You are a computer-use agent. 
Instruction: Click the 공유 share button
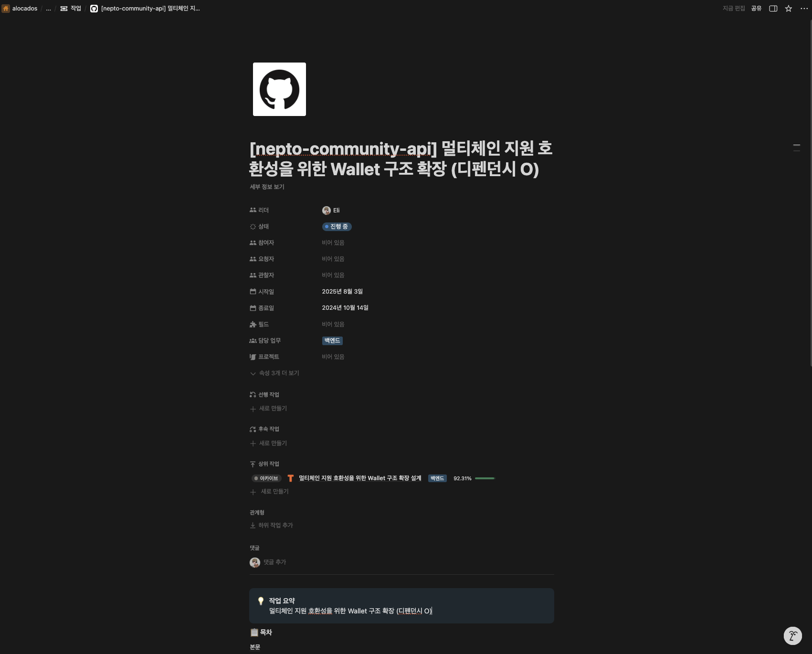click(756, 9)
